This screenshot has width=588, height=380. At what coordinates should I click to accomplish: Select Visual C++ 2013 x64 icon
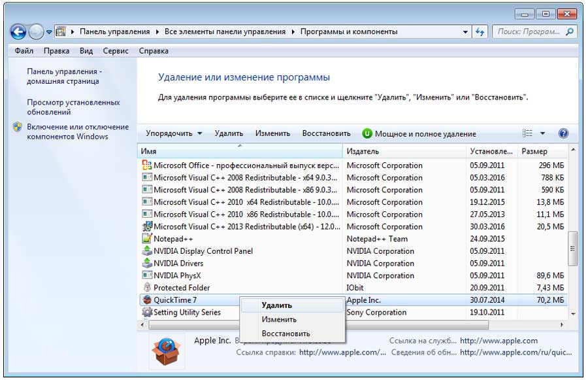coord(147,226)
